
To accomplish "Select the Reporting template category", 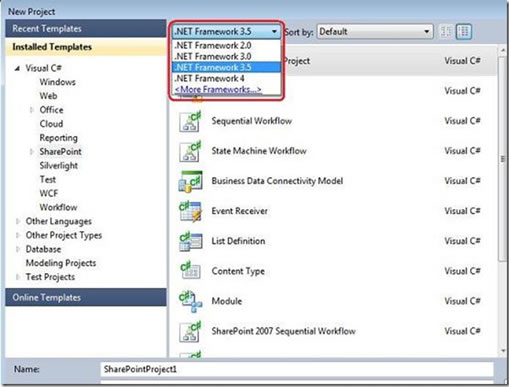I will click(x=58, y=138).
